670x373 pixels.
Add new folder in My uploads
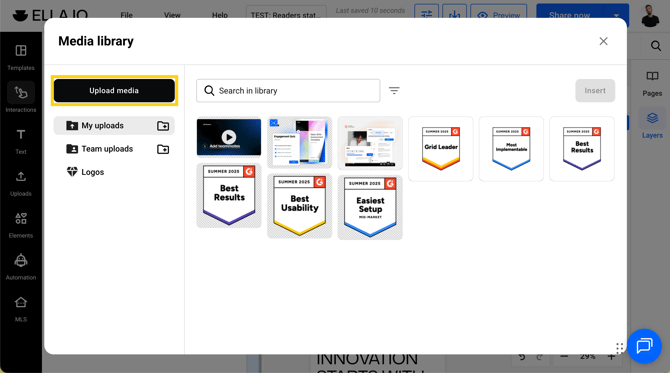[163, 126]
